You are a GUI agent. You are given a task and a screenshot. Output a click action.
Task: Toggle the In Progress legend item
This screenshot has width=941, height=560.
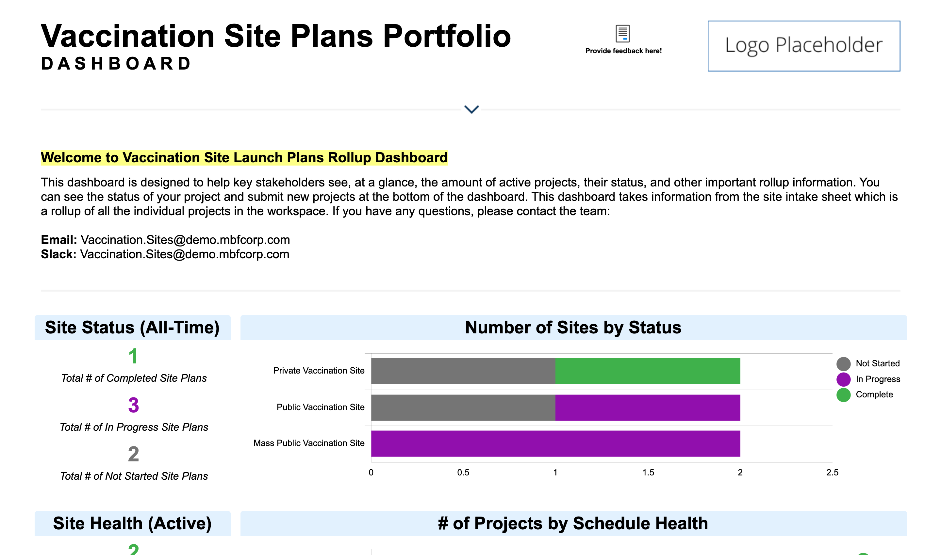point(878,379)
